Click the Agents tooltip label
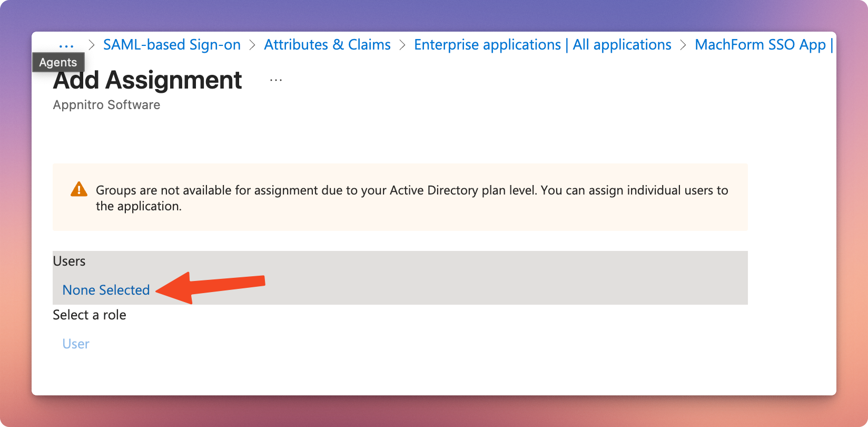The height and width of the screenshot is (427, 868). [58, 62]
